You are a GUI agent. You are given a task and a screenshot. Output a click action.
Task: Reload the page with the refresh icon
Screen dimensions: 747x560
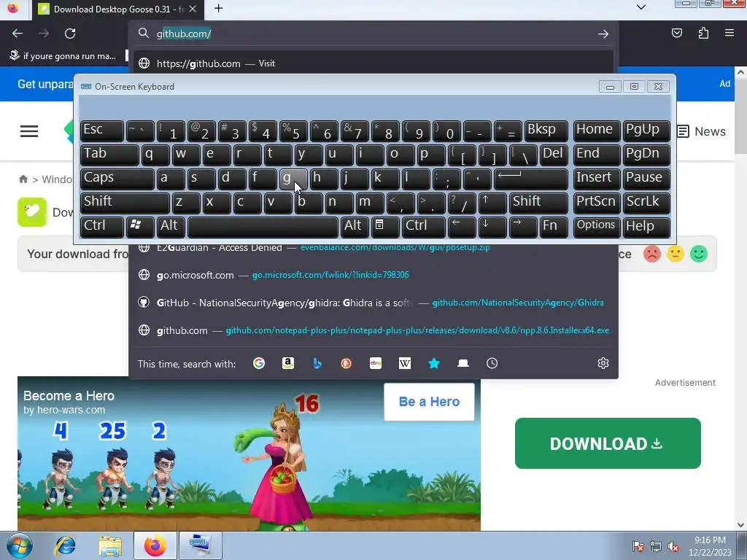tap(70, 34)
